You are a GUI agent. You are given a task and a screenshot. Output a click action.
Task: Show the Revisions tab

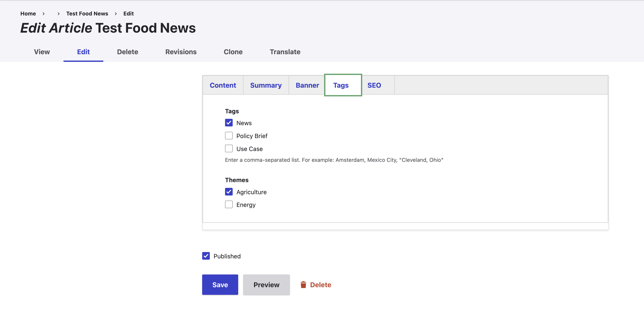tap(181, 52)
